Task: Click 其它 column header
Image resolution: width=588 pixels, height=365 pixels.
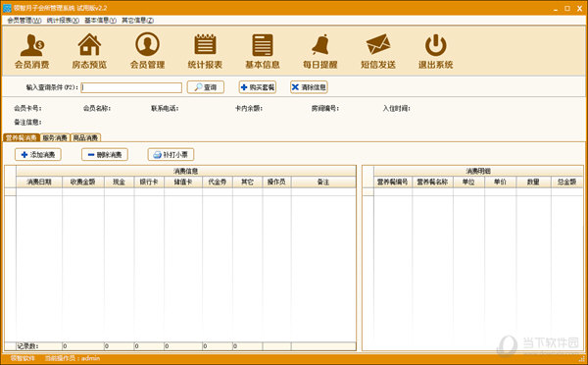Action: pyautogui.click(x=248, y=182)
